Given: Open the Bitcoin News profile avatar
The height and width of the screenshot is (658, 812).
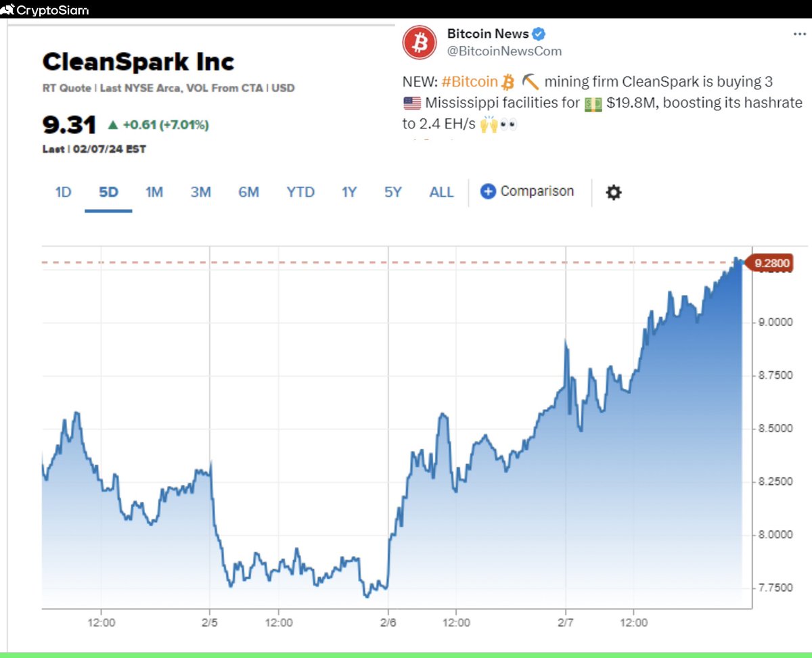Looking at the screenshot, I should pos(420,43).
